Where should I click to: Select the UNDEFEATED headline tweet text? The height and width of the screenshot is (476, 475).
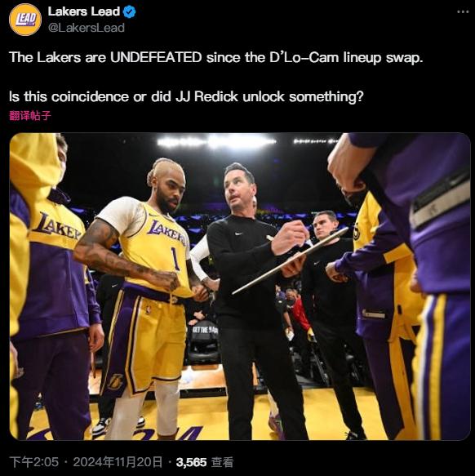point(215,57)
